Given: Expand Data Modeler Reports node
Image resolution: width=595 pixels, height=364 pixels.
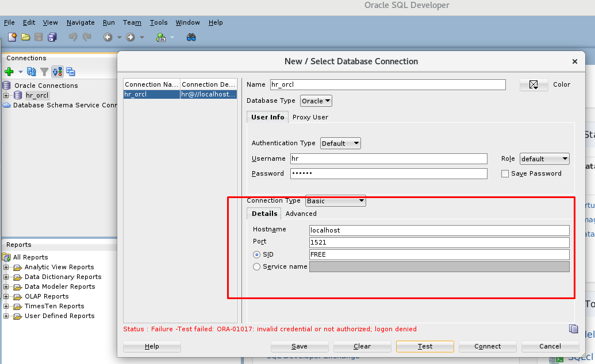Looking at the screenshot, I should [x=6, y=286].
